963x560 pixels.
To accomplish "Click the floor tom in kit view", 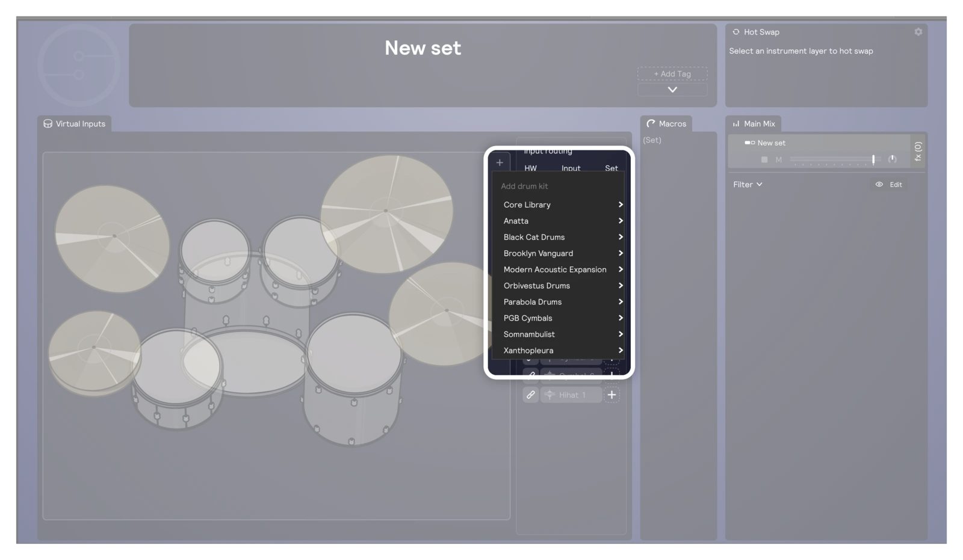I will pyautogui.click(x=354, y=379).
